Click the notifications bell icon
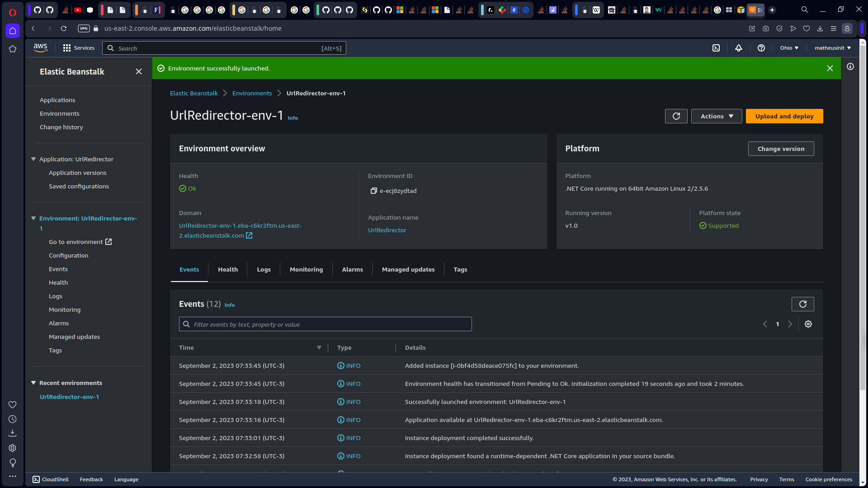 (x=739, y=48)
